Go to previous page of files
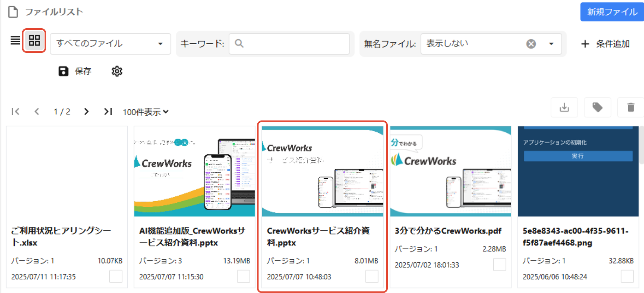The width and height of the screenshot is (644, 293). [x=37, y=112]
